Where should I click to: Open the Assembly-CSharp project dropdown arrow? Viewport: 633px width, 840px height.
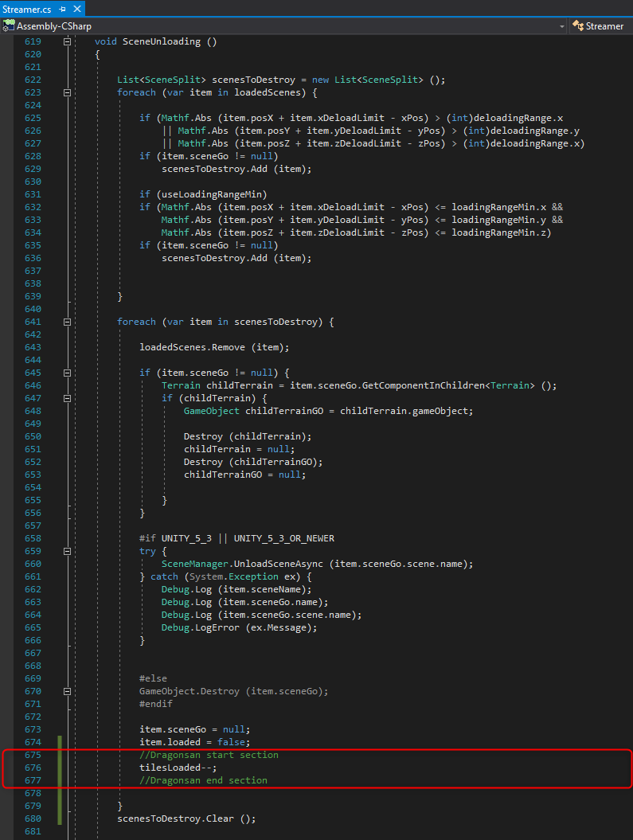pyautogui.click(x=562, y=26)
